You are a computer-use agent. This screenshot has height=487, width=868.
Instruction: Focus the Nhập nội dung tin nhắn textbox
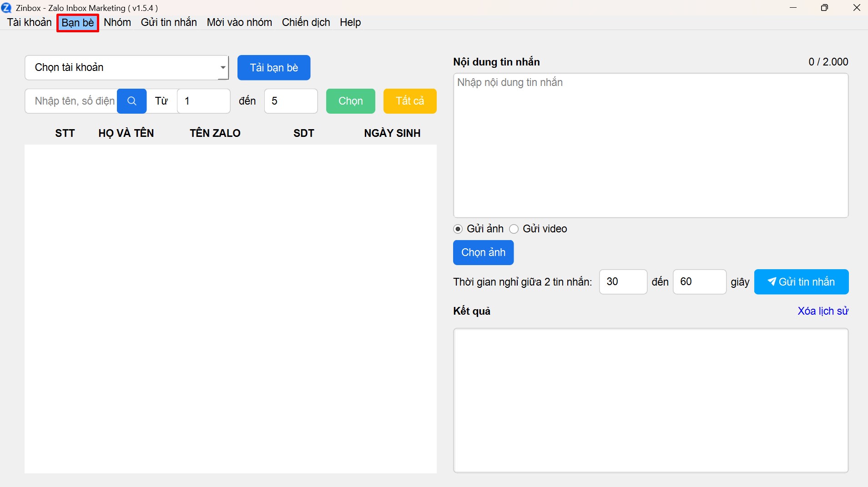[x=651, y=146]
